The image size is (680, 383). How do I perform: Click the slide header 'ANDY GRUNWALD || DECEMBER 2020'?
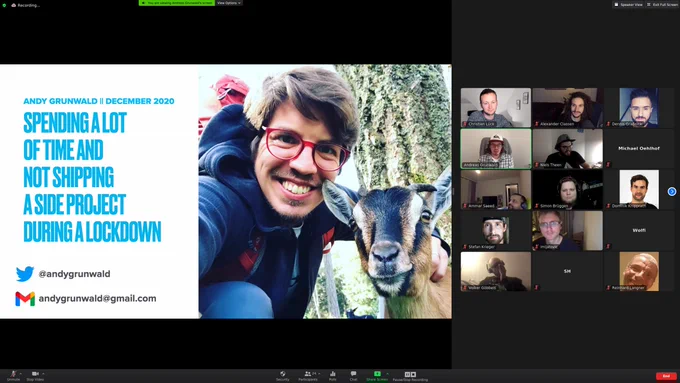pyautogui.click(x=99, y=101)
